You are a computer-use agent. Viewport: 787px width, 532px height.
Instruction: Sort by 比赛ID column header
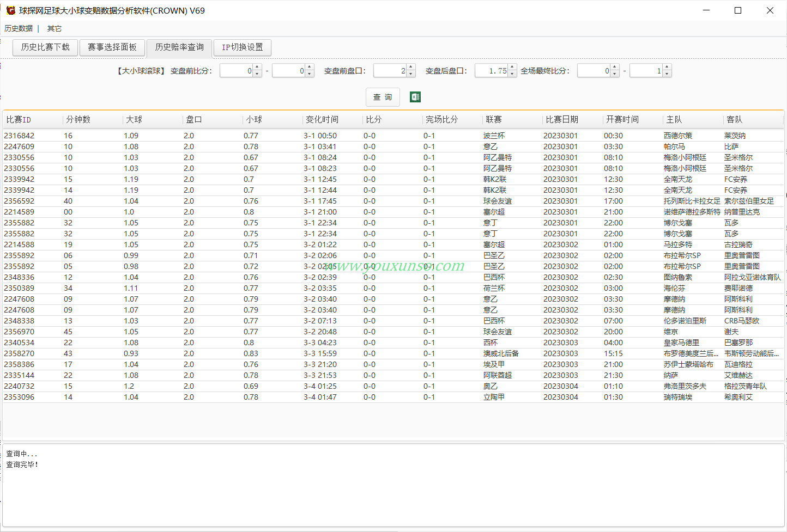[x=32, y=119]
